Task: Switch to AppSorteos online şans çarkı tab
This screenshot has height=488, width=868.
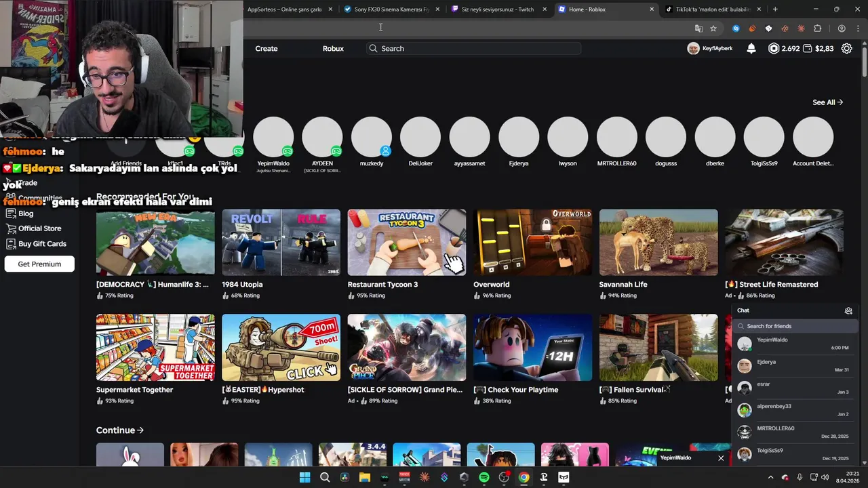Action: pyautogui.click(x=285, y=9)
